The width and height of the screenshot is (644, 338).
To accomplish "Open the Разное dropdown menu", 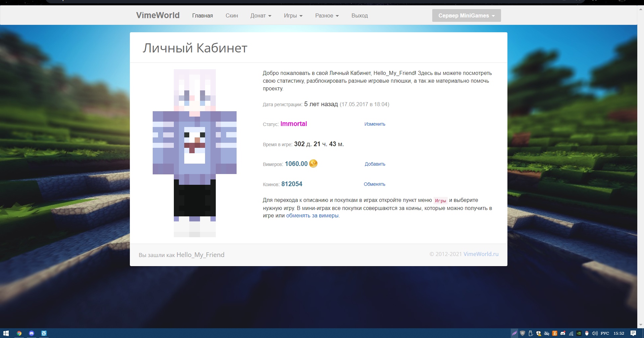I will pyautogui.click(x=327, y=15).
